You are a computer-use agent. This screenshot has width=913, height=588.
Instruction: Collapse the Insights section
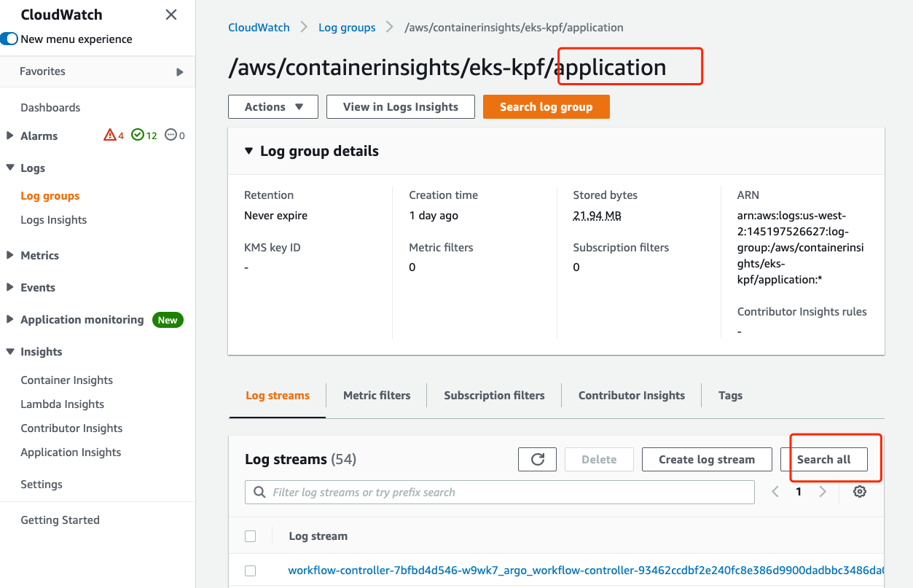(x=10, y=351)
